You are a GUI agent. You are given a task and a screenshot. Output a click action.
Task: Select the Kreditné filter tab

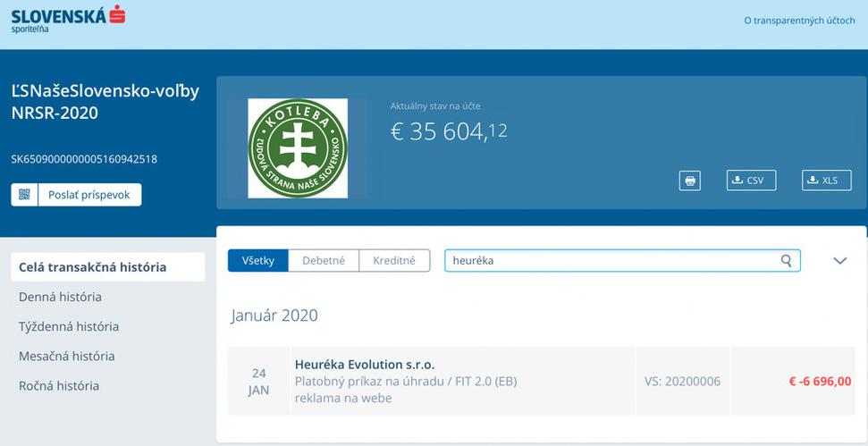(x=395, y=261)
